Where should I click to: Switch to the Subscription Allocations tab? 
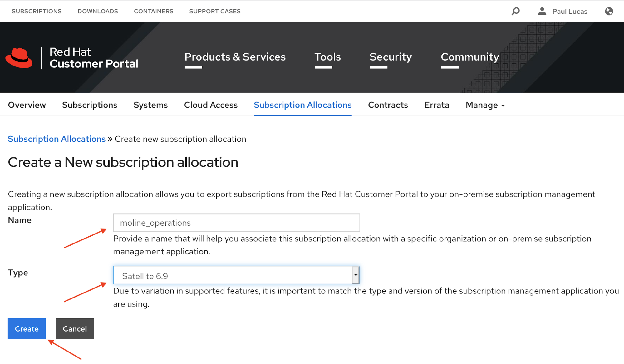302,105
